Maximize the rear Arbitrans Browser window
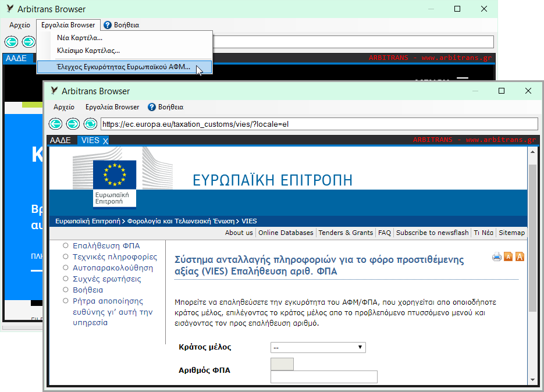This screenshot has height=392, width=544. [457, 9]
